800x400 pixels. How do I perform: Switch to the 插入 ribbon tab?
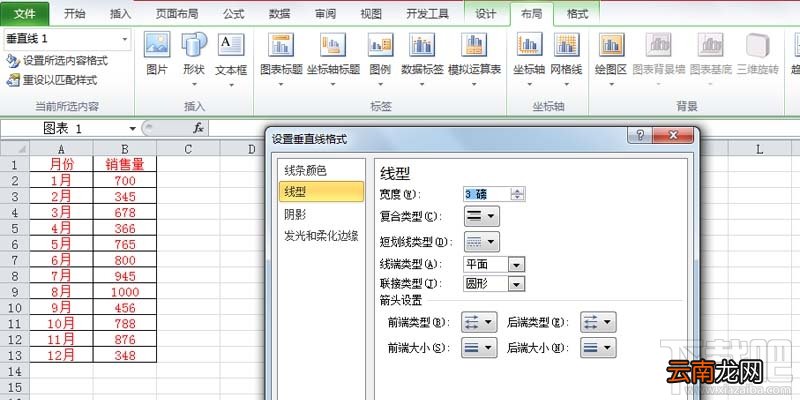coord(120,14)
